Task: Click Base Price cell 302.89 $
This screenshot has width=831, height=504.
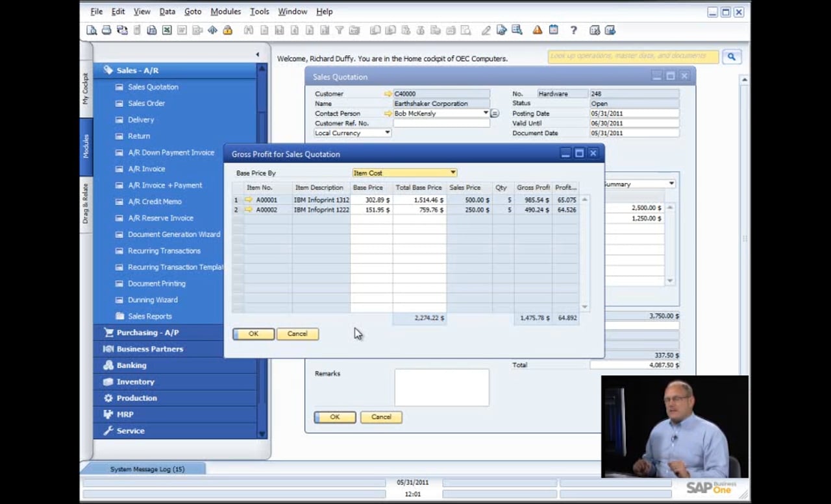Action: pyautogui.click(x=371, y=200)
